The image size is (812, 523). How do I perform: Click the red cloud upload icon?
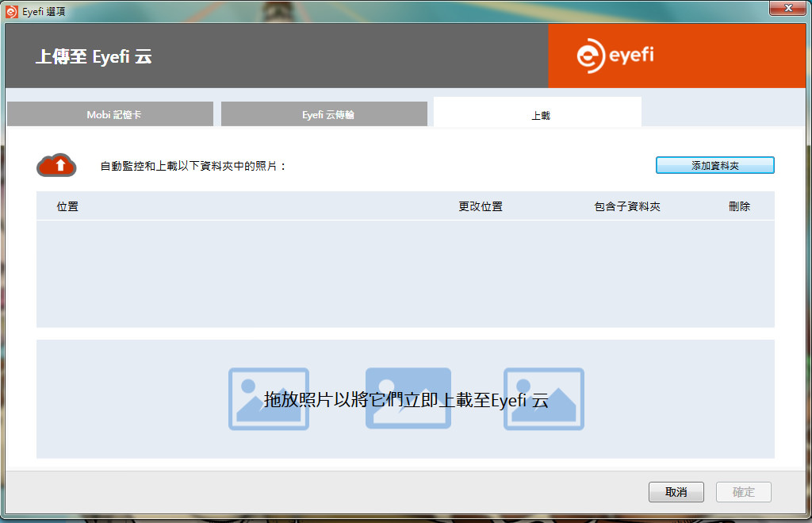click(x=56, y=165)
